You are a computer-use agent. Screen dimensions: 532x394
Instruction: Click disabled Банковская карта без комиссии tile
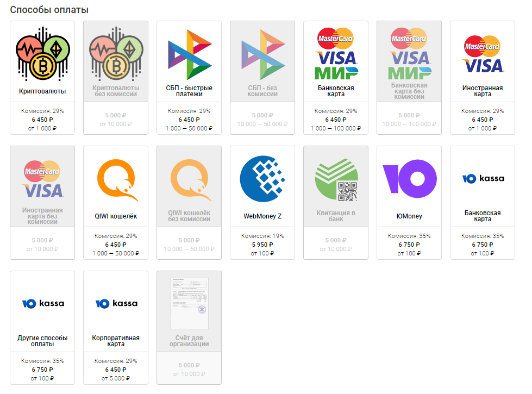(409, 78)
